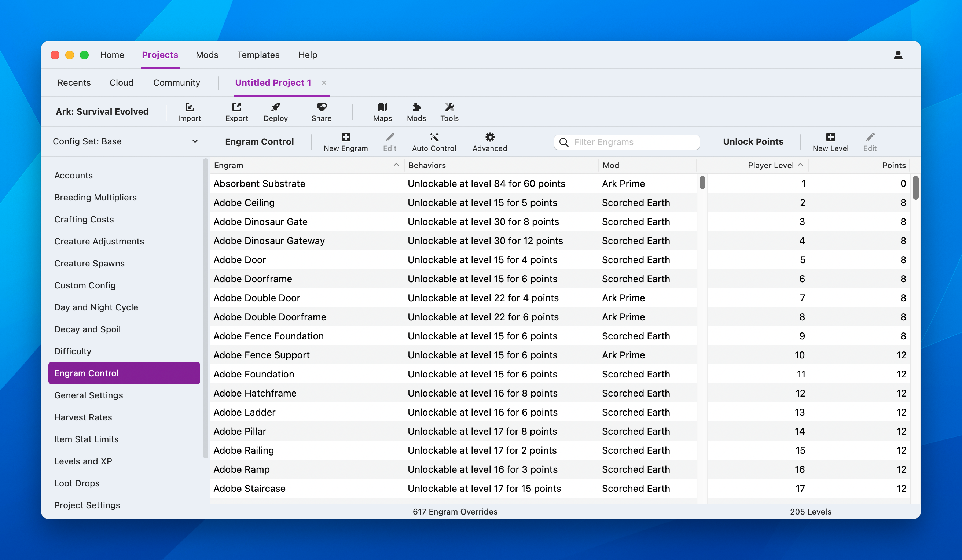The image size is (962, 560).
Task: Open the user account icon
Action: tap(898, 55)
